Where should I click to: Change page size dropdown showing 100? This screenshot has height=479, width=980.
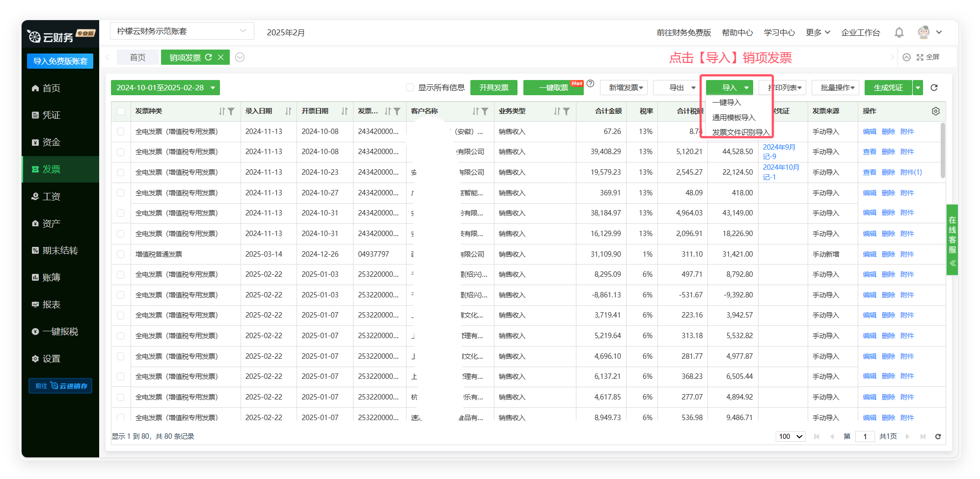(x=790, y=436)
